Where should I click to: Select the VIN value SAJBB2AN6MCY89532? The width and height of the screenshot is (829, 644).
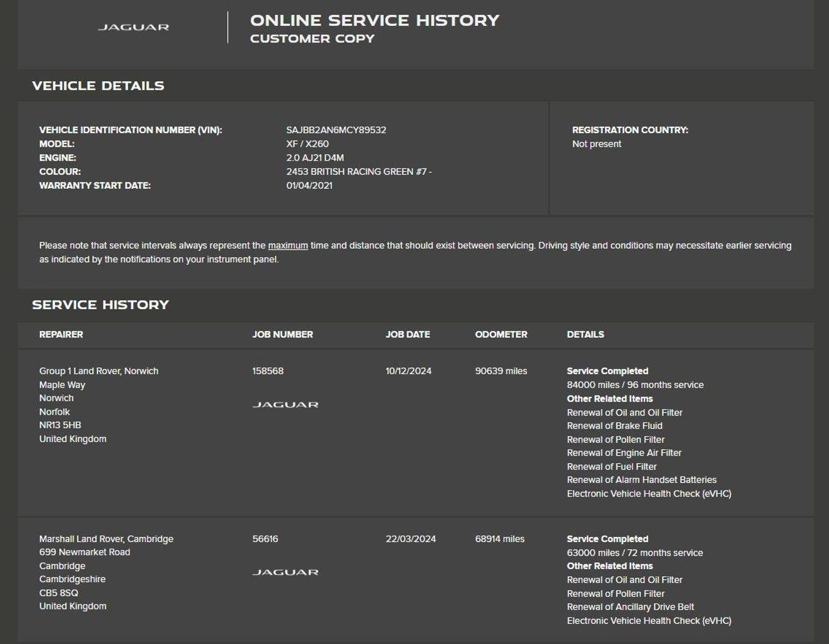(336, 130)
